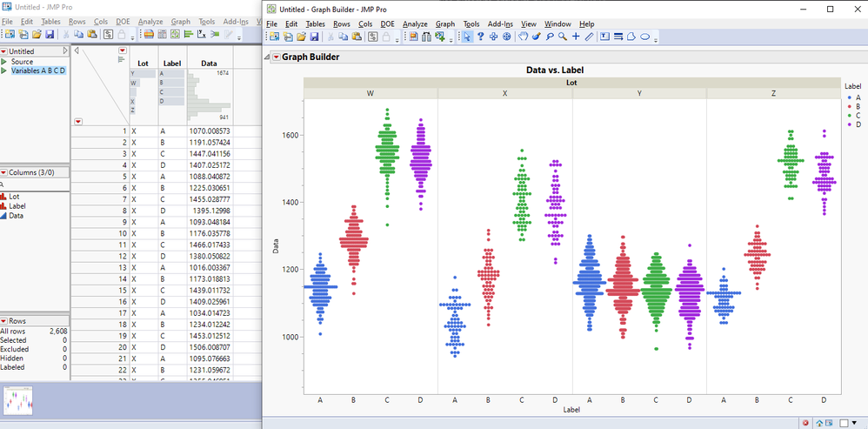Run the Source table script
868x429 pixels.
click(x=4, y=62)
